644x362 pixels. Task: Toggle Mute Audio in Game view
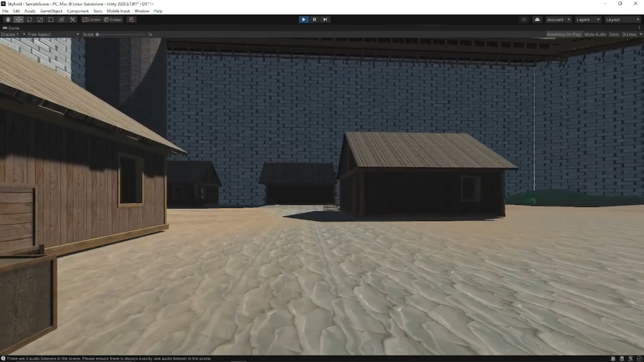click(595, 35)
